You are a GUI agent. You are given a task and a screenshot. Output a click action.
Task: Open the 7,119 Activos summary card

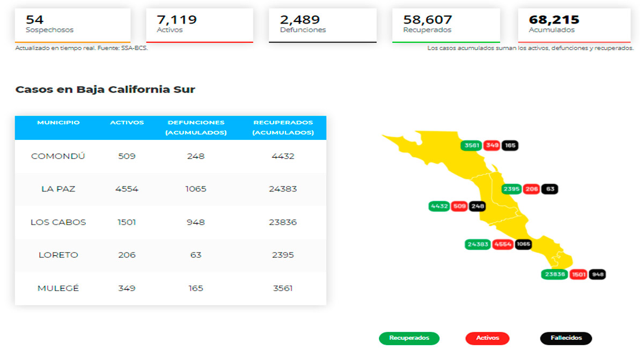200,25
